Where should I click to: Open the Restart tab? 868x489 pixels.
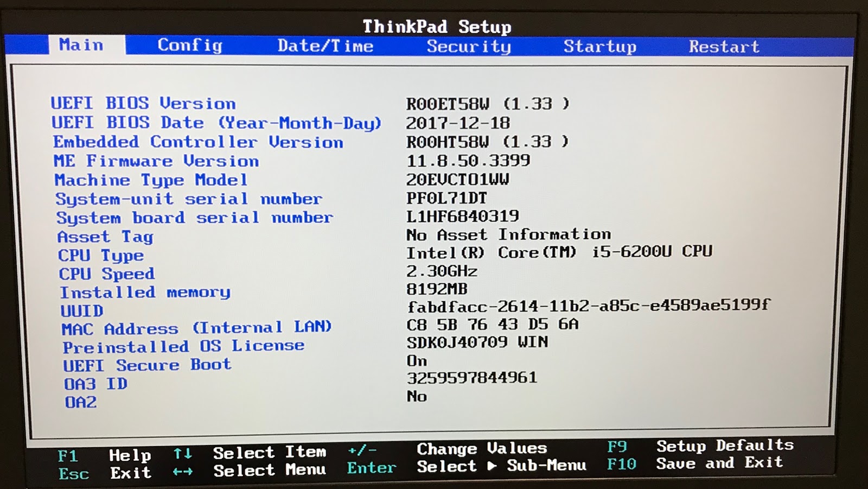[724, 47]
